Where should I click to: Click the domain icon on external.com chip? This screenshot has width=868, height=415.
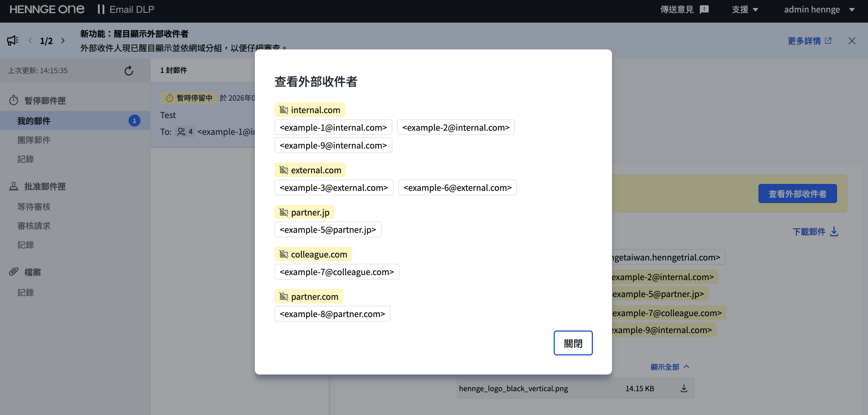283,170
